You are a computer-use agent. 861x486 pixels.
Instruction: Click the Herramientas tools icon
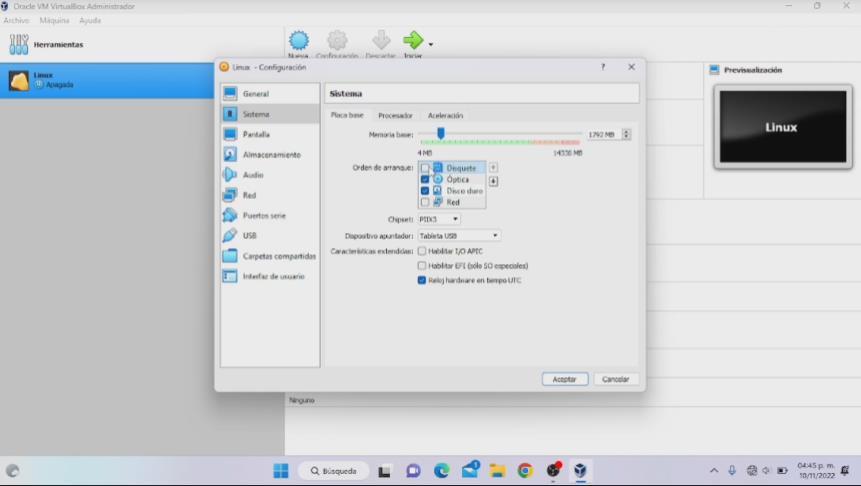point(19,44)
